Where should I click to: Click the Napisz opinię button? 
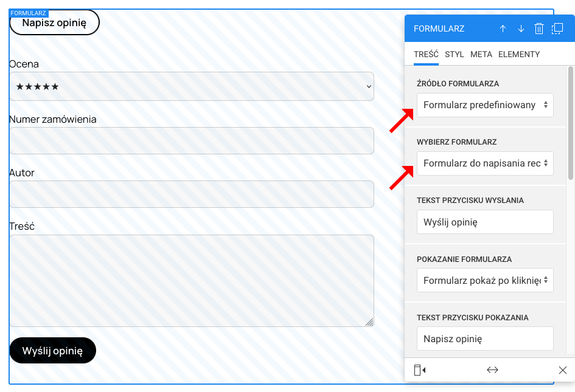[x=54, y=22]
